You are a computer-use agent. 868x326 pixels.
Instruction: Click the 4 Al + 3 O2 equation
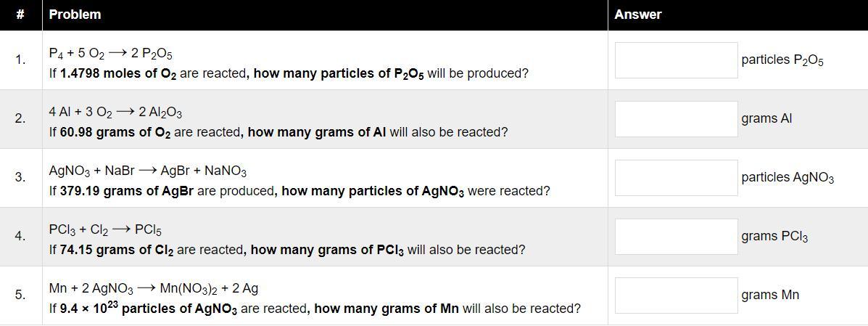coord(115,113)
